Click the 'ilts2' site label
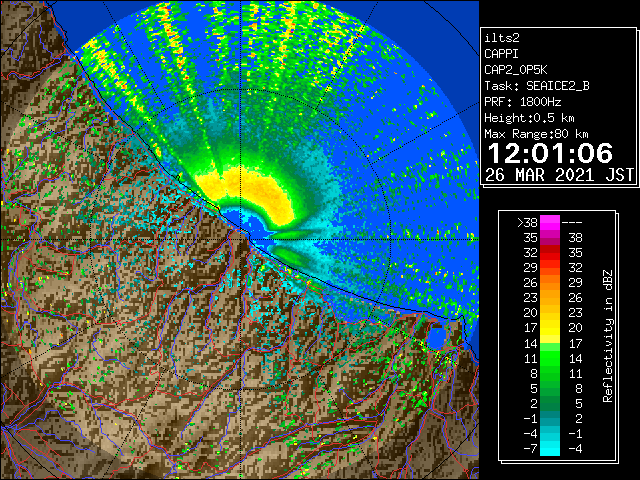This screenshot has height=480, width=640. (x=502, y=38)
